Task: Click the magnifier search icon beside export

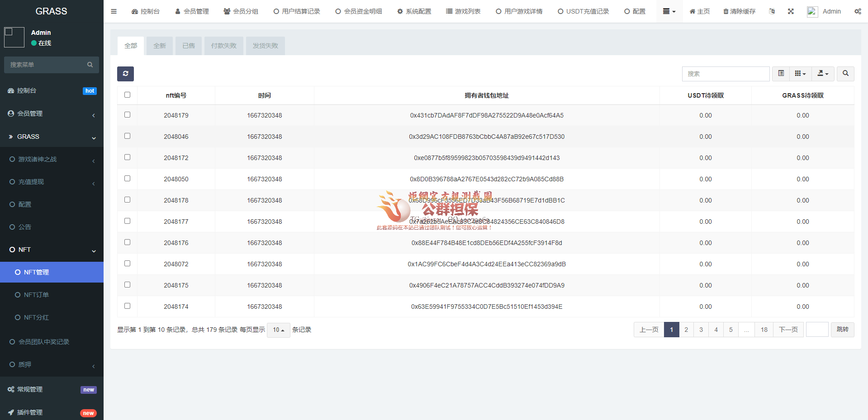Action: [845, 74]
